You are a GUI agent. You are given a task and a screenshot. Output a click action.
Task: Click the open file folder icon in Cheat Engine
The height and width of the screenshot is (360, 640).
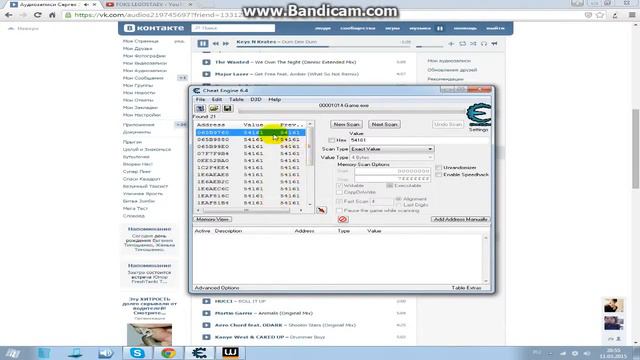pyautogui.click(x=214, y=109)
